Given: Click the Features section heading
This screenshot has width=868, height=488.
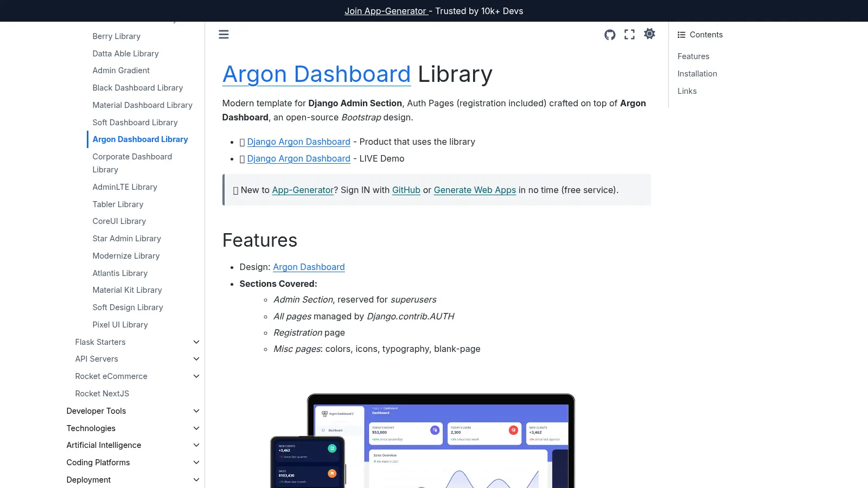Looking at the screenshot, I should [260, 240].
